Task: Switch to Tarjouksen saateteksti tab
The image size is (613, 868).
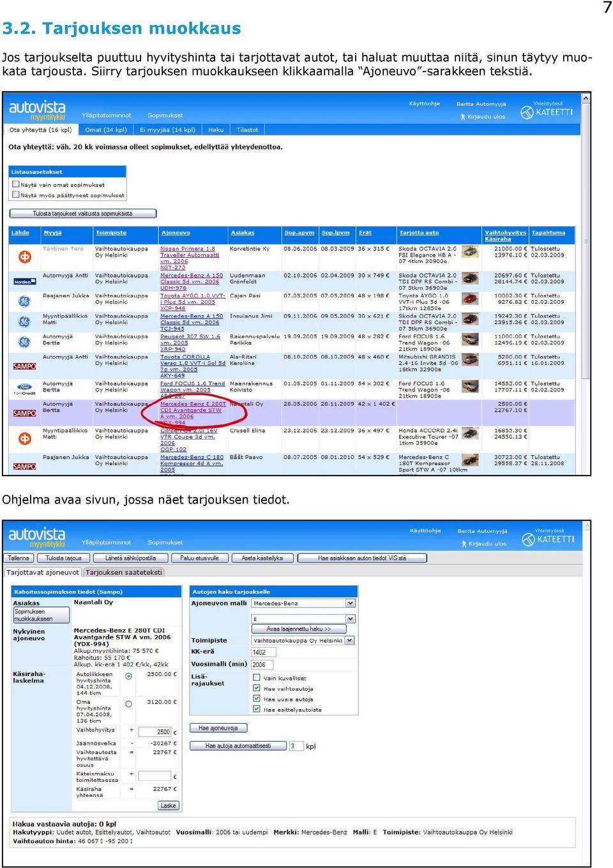Action: [x=124, y=572]
